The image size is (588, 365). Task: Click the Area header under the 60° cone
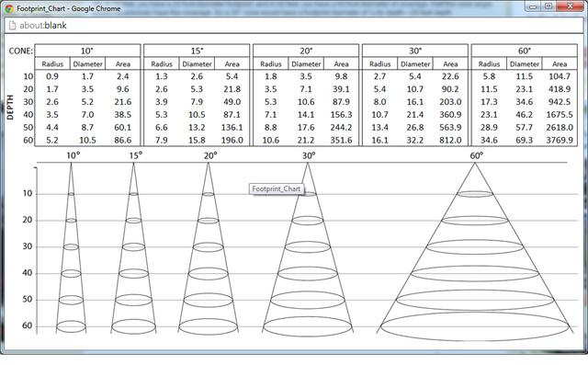point(560,63)
